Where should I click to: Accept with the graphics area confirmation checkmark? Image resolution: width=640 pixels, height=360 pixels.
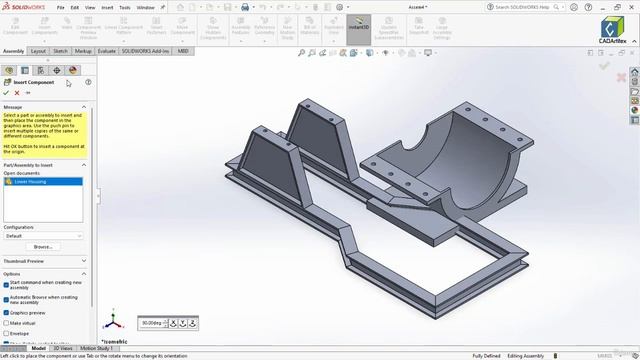click(604, 65)
